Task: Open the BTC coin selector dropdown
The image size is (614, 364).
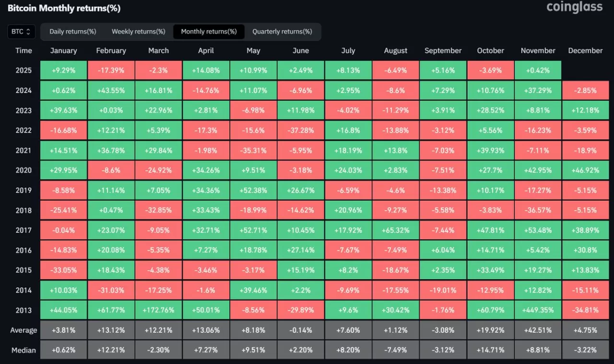Action: [21, 31]
